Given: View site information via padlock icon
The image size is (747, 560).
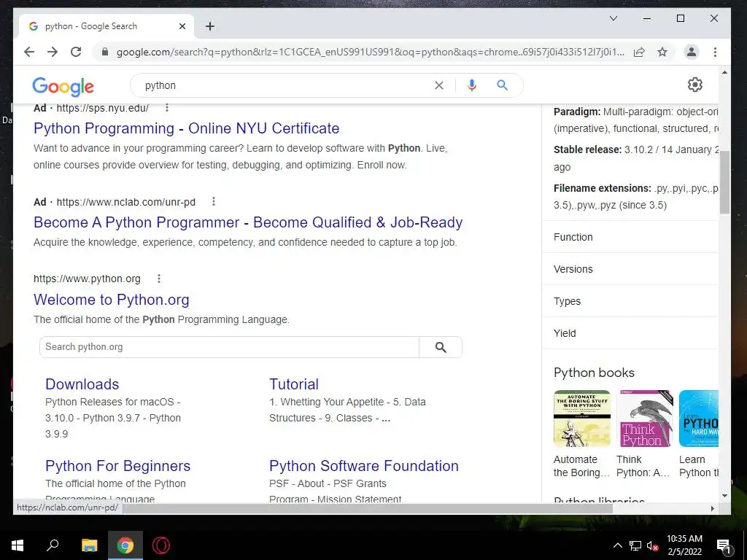Looking at the screenshot, I should pos(105,52).
